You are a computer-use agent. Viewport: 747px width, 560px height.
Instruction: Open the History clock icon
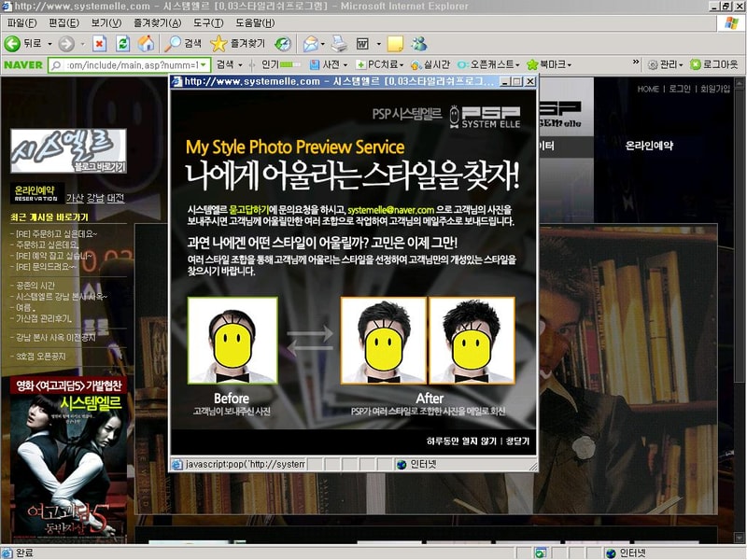pos(283,44)
